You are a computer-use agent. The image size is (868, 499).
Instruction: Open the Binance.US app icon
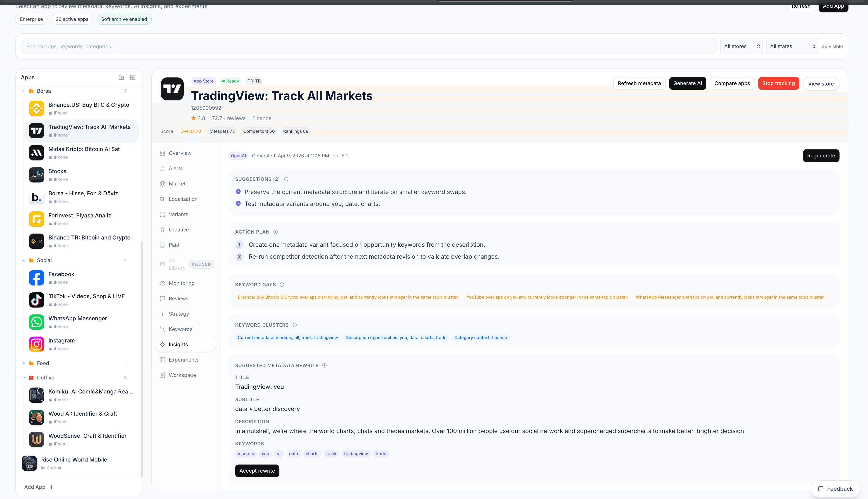[36, 108]
